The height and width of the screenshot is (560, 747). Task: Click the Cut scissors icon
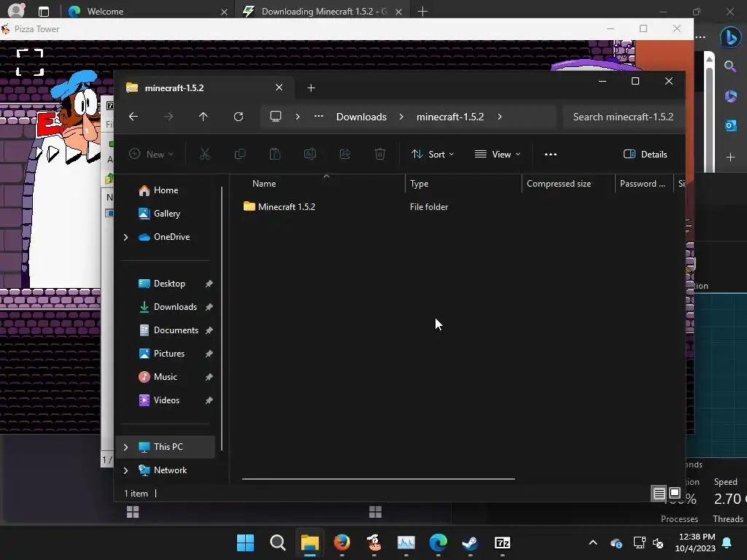point(205,155)
